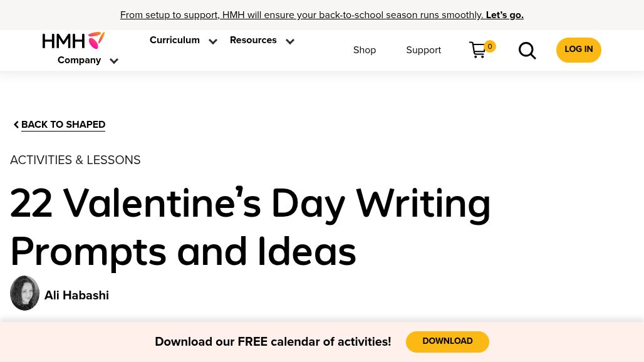Expand the Resources dropdown chevron

pos(290,41)
